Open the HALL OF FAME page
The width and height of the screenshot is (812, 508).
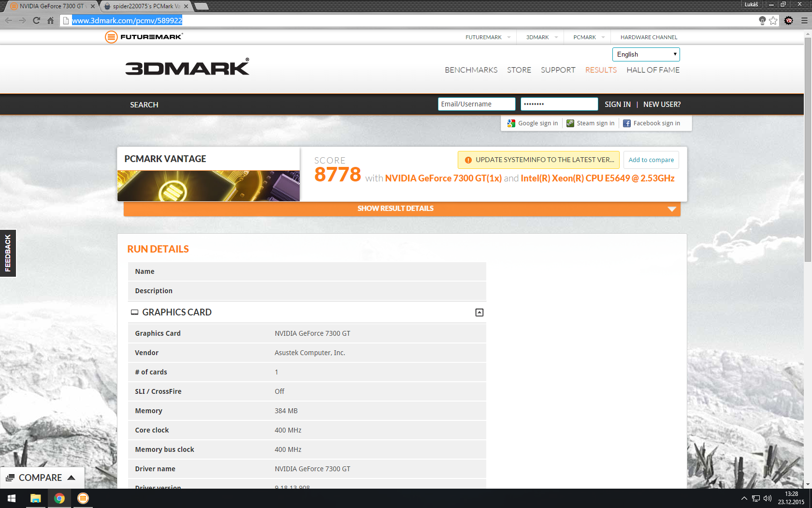[653, 70]
